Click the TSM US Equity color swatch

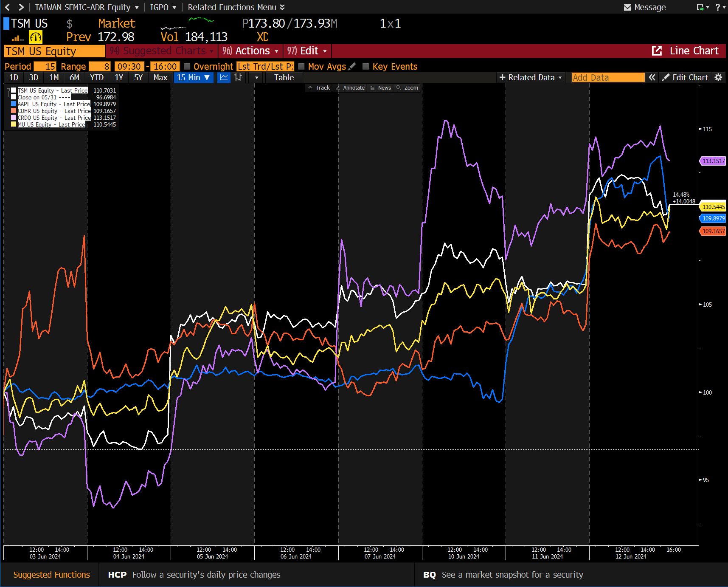click(x=14, y=90)
